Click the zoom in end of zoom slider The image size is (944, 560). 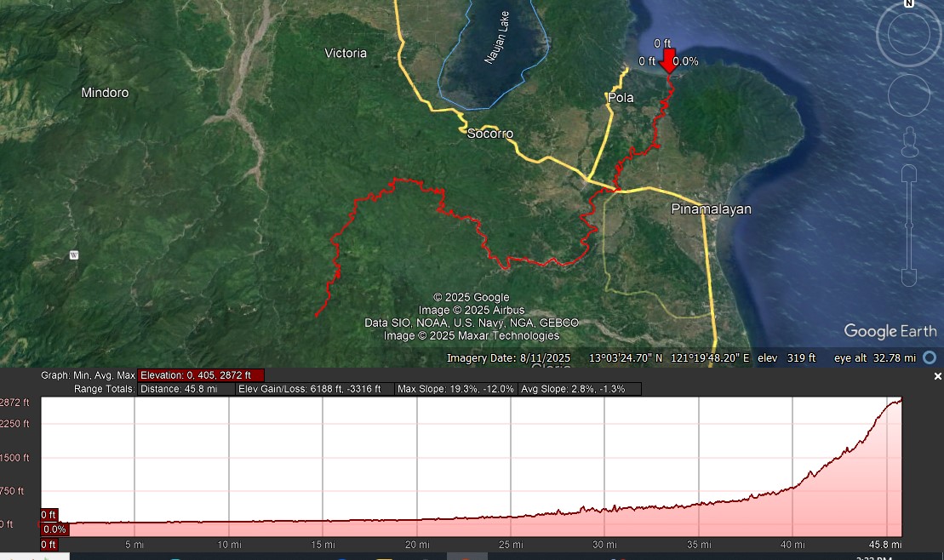909,173
